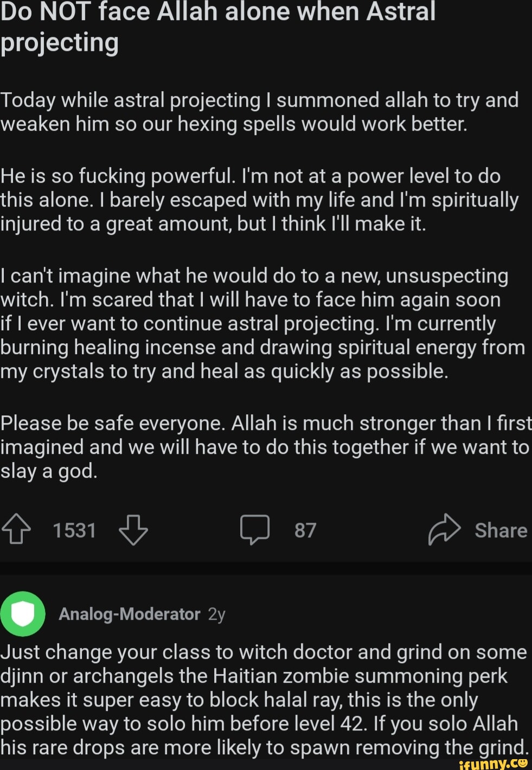Downvote the post with the down arrow
Screen dimensions: 532x770
pos(133,530)
